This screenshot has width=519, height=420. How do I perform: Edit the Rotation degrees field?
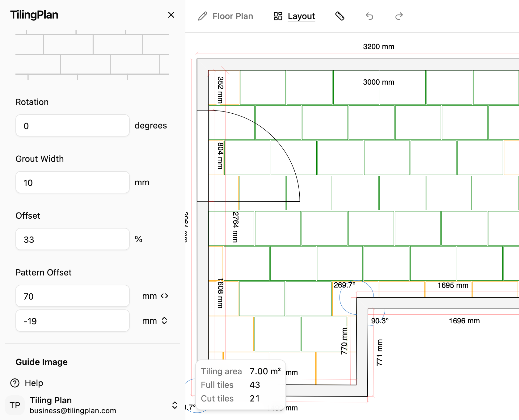pos(73,125)
